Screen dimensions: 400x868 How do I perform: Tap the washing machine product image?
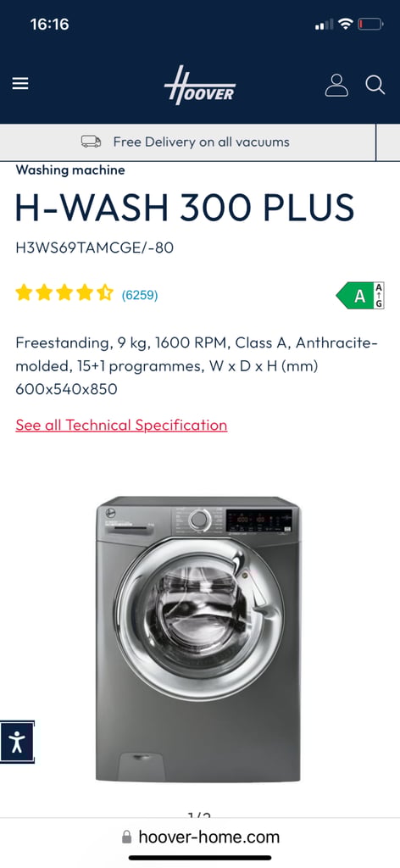point(198,639)
